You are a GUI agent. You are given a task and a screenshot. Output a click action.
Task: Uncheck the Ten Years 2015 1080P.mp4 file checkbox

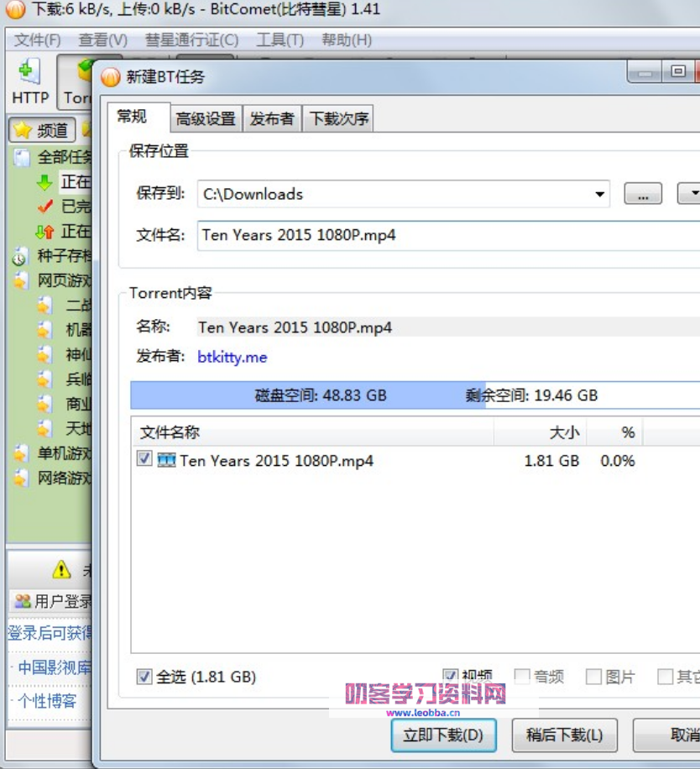(x=144, y=459)
